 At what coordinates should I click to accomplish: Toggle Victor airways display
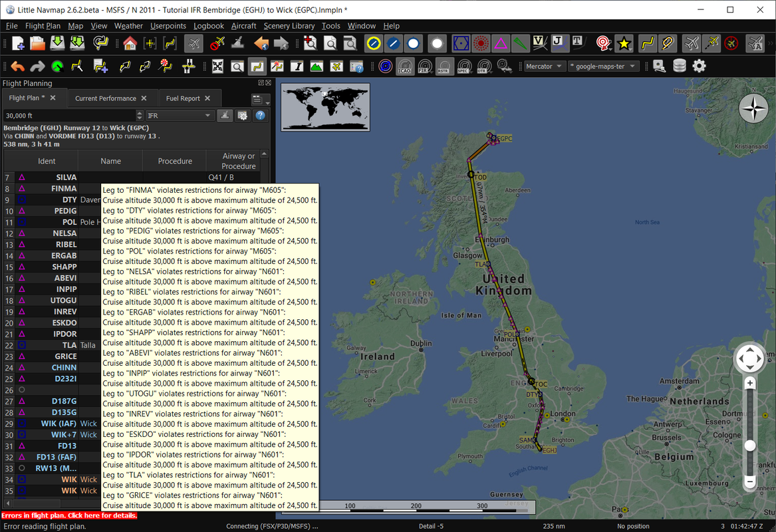pyautogui.click(x=539, y=43)
